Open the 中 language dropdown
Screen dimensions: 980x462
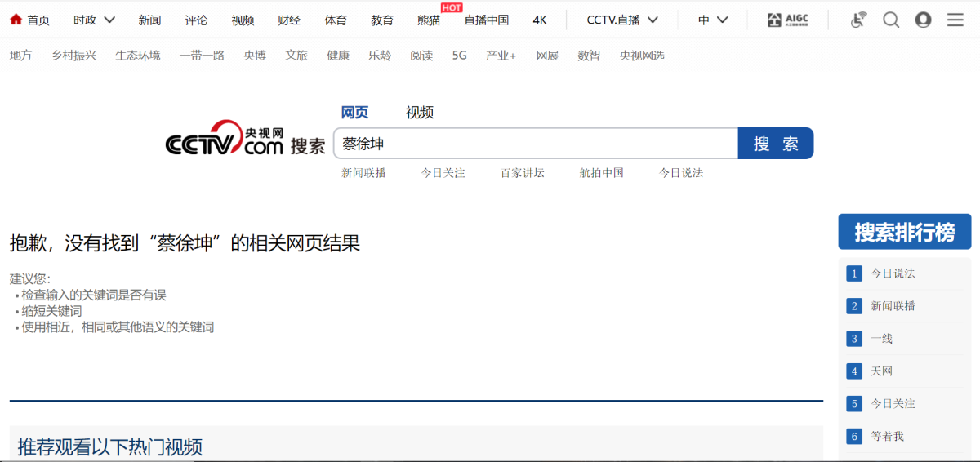click(713, 20)
